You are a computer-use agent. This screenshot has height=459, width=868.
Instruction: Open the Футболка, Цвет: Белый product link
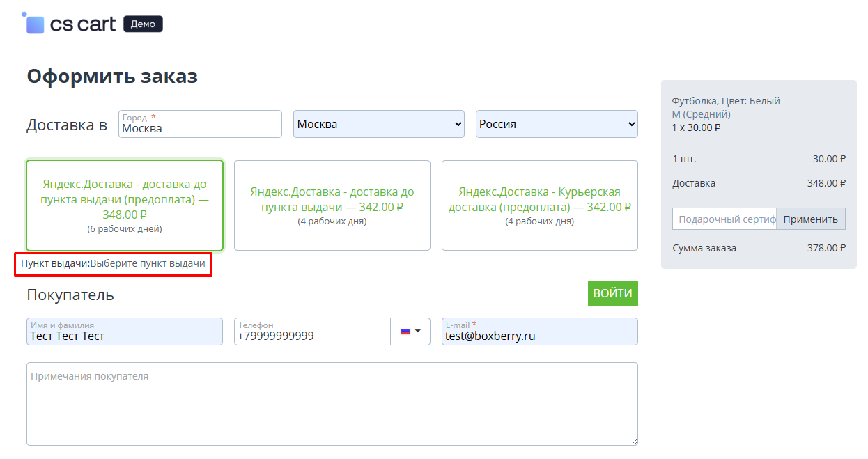pyautogui.click(x=726, y=101)
